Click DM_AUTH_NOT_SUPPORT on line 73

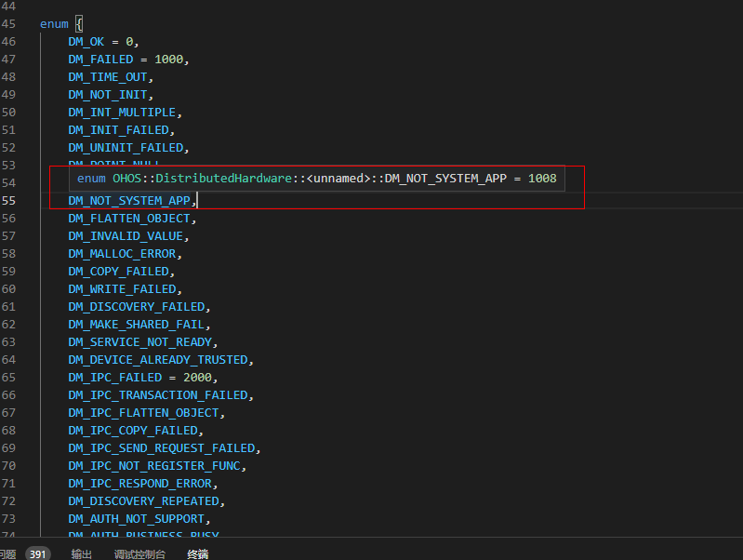pyautogui.click(x=138, y=519)
